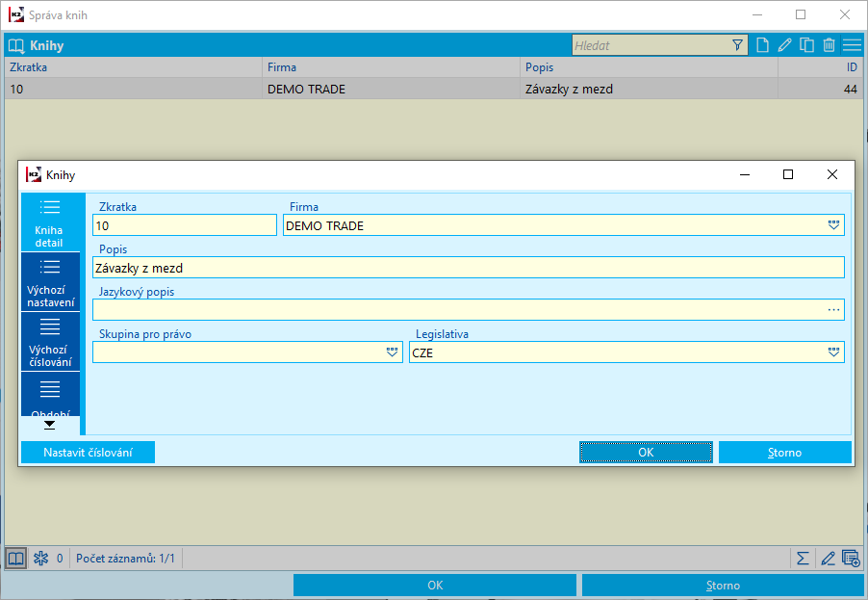Click the Nastavit číslování button
The width and height of the screenshot is (868, 600).
(88, 452)
